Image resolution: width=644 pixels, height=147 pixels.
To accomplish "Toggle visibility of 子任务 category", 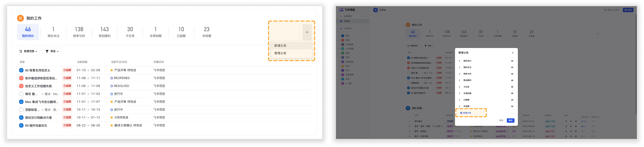I will (x=512, y=87).
